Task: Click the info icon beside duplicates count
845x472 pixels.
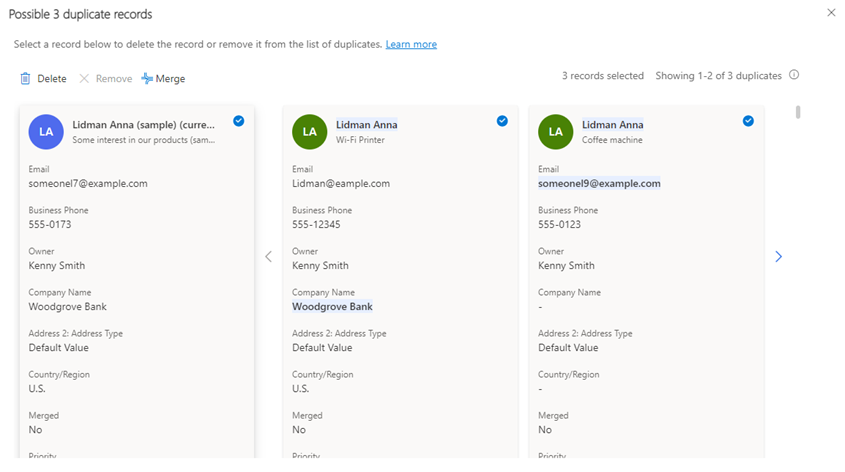Action: (x=794, y=75)
